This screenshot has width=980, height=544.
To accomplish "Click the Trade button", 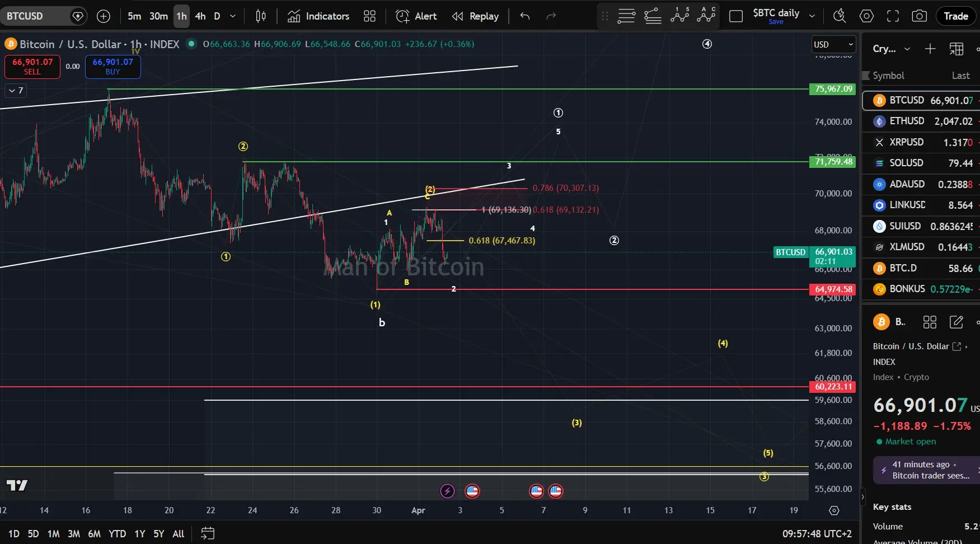I will coord(956,16).
